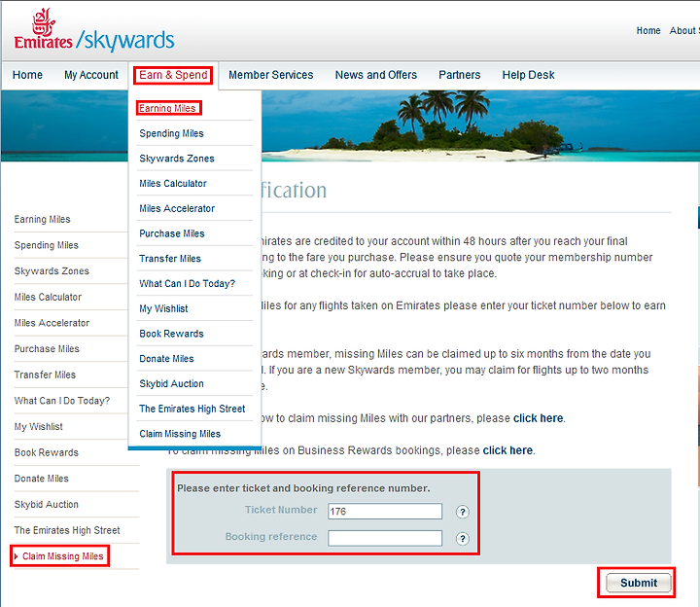Open Skybid Auction from the dropdown menu

171,383
